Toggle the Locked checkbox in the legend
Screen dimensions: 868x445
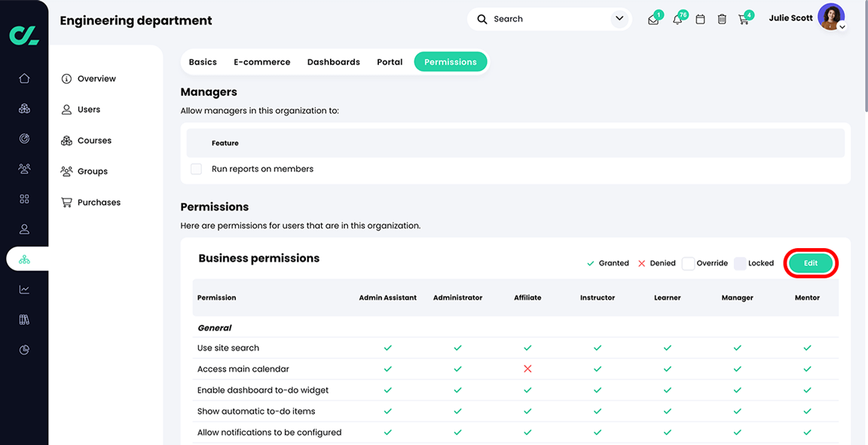[741, 263]
